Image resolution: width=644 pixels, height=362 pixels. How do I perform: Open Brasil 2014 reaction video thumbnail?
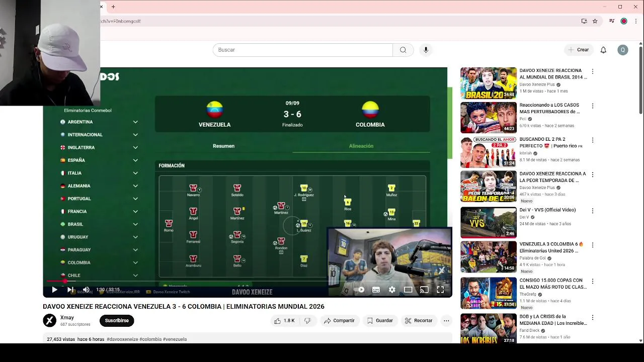[x=489, y=83]
